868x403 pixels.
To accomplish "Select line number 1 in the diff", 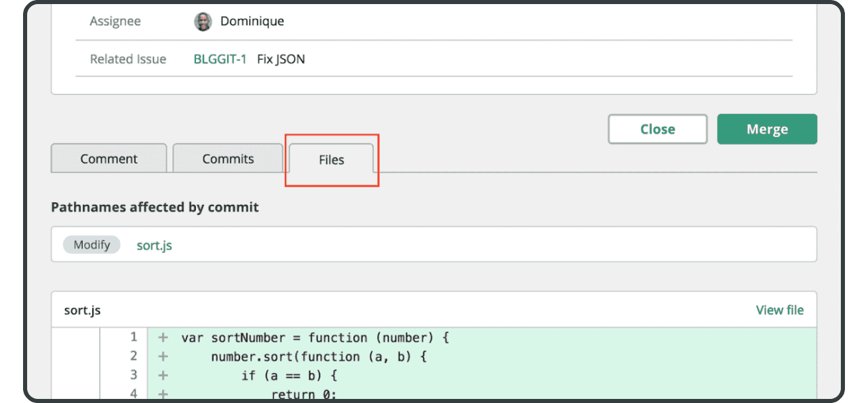I will [134, 337].
